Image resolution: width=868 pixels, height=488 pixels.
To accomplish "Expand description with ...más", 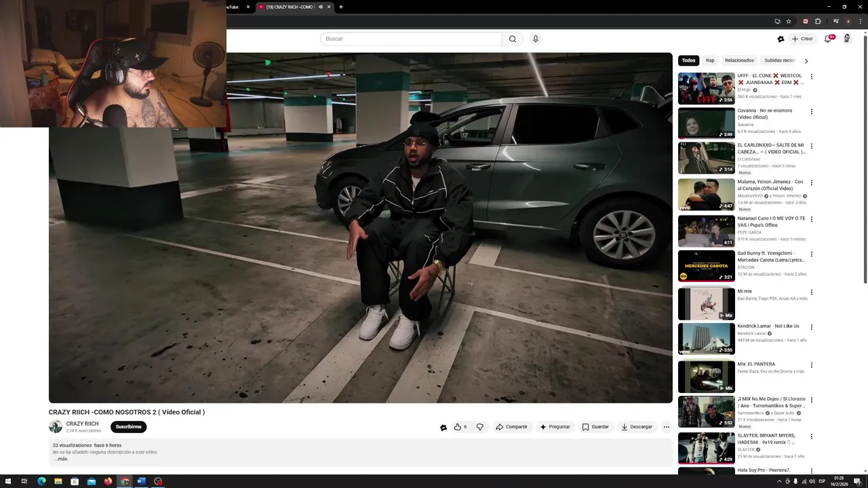I will pyautogui.click(x=60, y=459).
